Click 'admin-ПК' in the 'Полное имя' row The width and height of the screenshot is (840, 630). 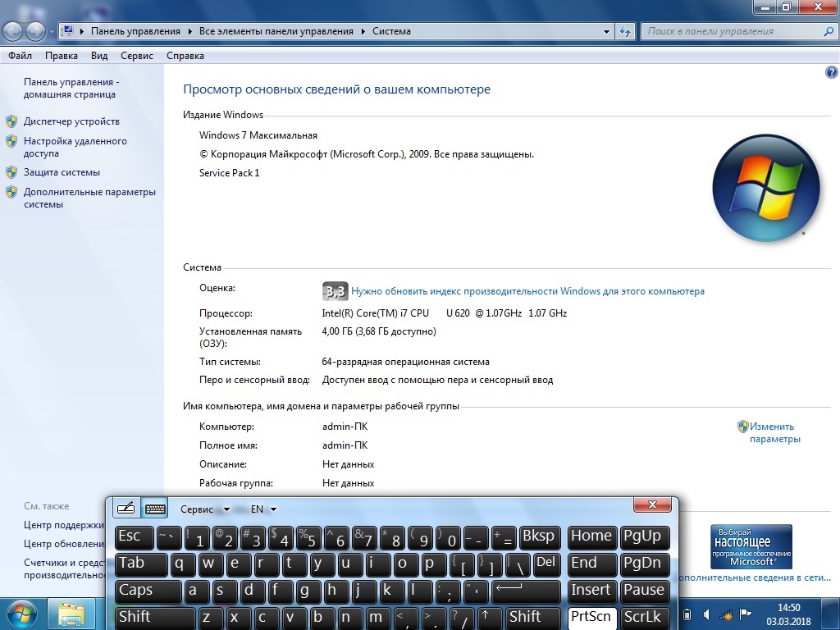pos(345,445)
